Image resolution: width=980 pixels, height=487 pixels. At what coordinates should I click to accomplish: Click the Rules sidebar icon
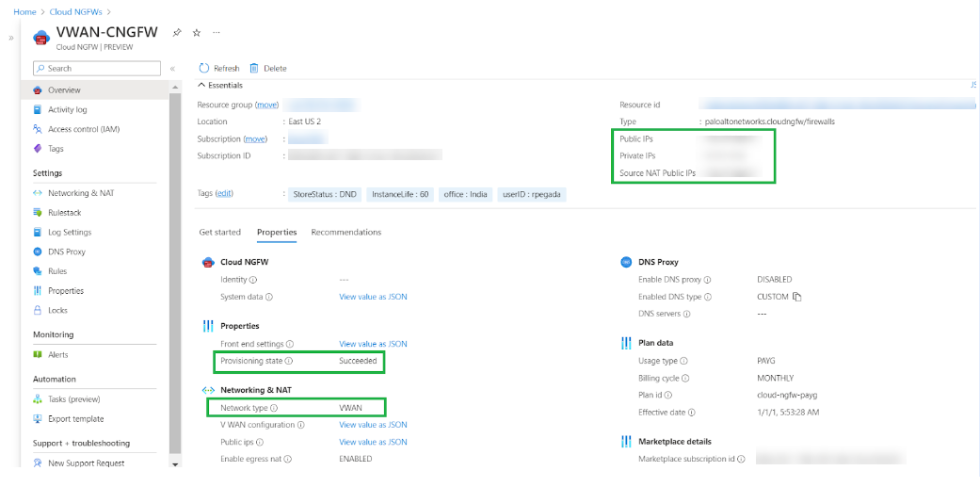(x=37, y=271)
